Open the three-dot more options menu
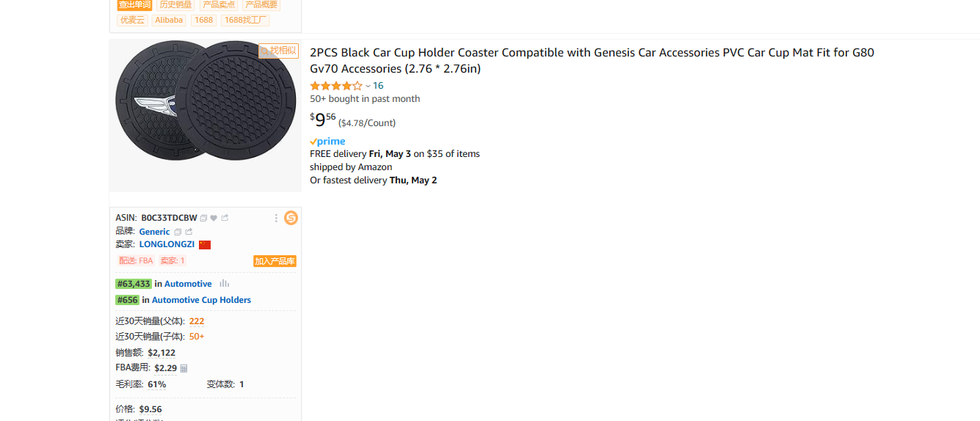 coord(276,218)
